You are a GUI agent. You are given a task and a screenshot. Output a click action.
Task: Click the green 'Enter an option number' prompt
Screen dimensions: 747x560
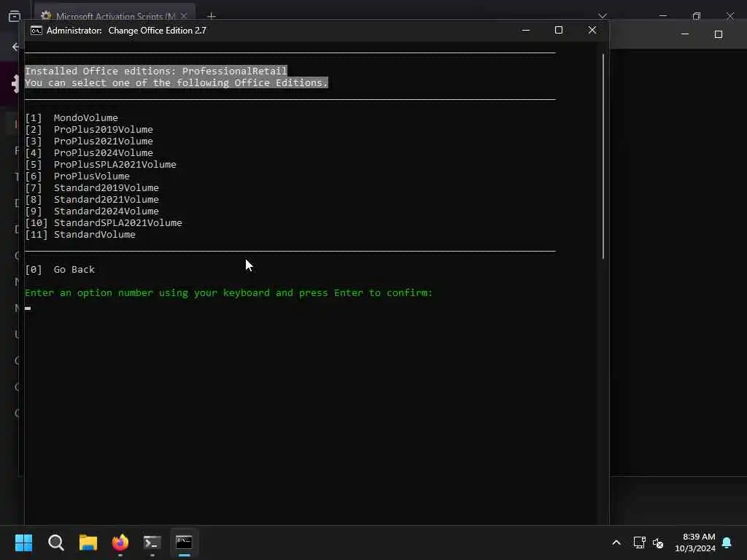coord(228,293)
